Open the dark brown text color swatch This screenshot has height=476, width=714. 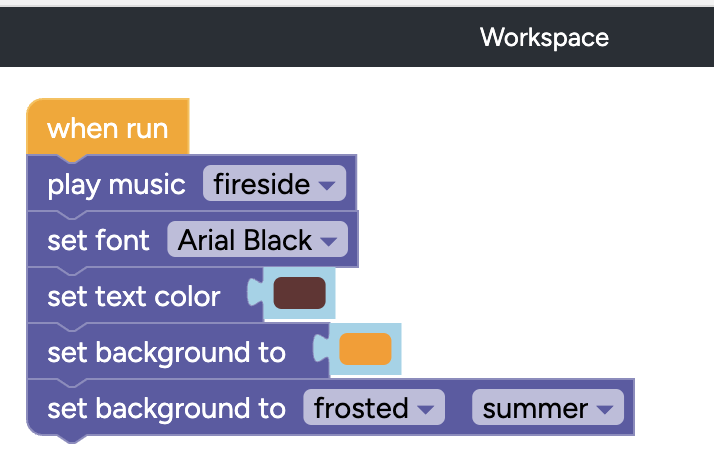coord(300,294)
